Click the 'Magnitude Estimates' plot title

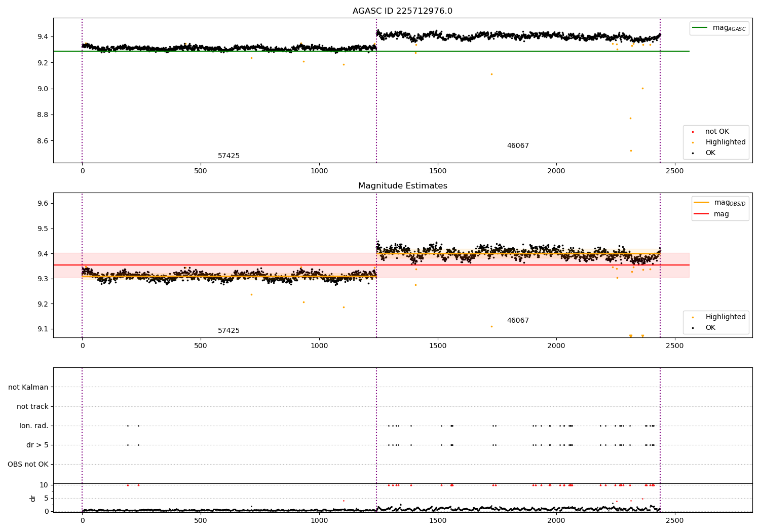coord(402,186)
